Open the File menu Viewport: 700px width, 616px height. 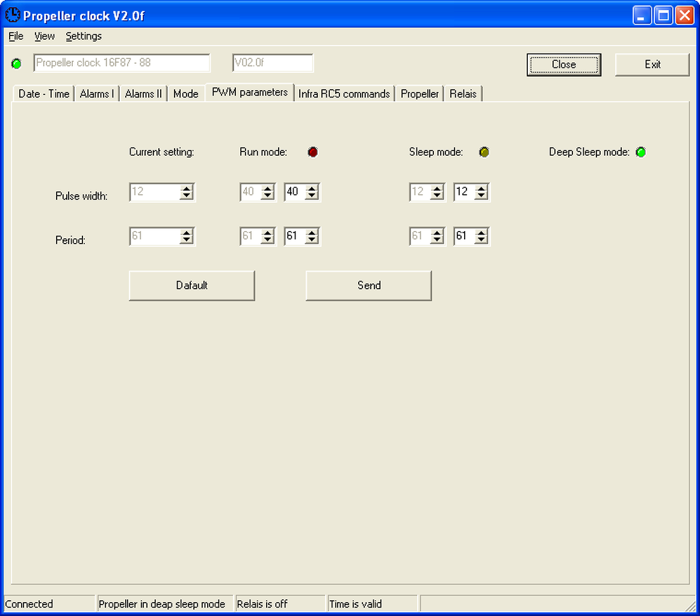[16, 36]
